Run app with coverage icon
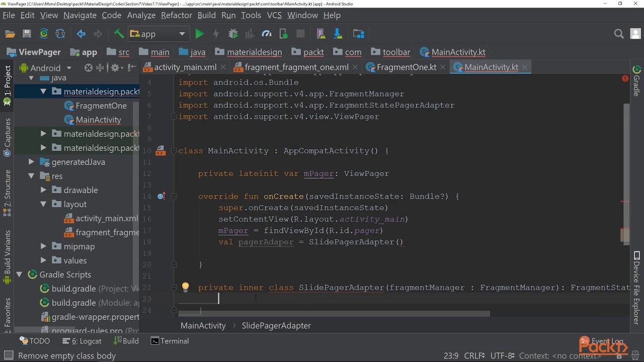Viewport: 644px width, 362px height. pos(250,34)
